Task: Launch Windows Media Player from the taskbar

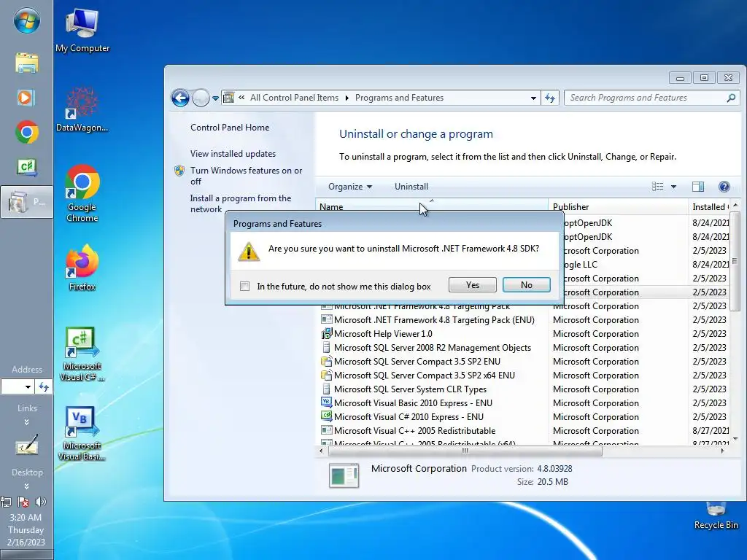Action: click(26, 98)
